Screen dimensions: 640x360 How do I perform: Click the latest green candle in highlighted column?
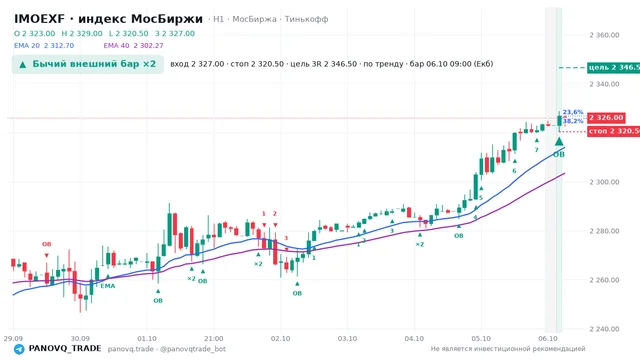[559, 121]
